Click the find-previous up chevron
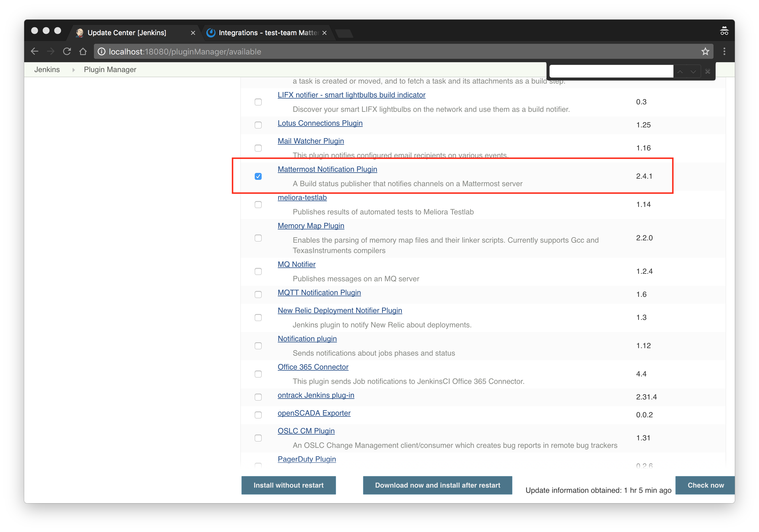This screenshot has width=759, height=532. [x=680, y=71]
